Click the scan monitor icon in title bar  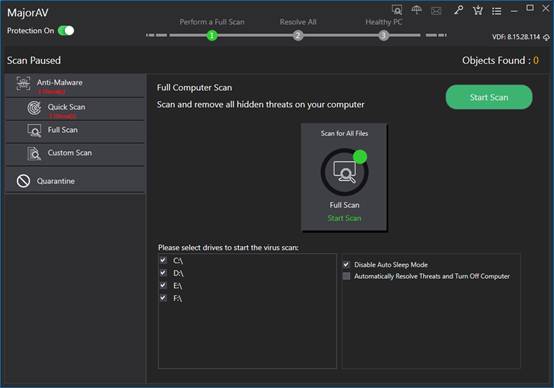coord(397,10)
